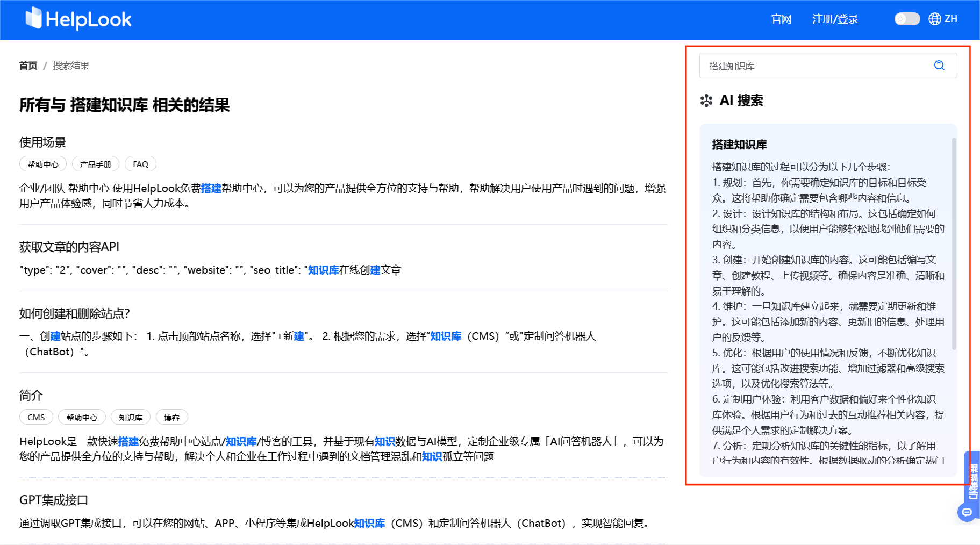Click the 官网 menu item

tap(781, 19)
